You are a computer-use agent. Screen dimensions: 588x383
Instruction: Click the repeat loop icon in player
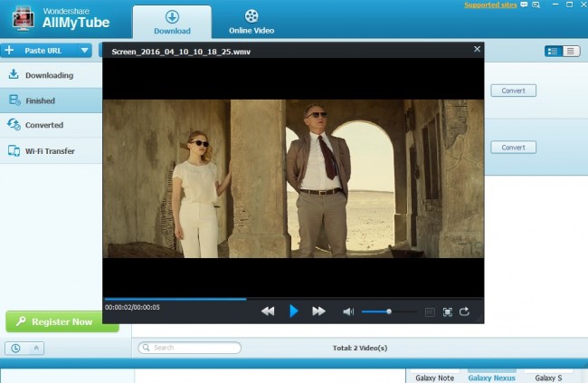(x=465, y=311)
